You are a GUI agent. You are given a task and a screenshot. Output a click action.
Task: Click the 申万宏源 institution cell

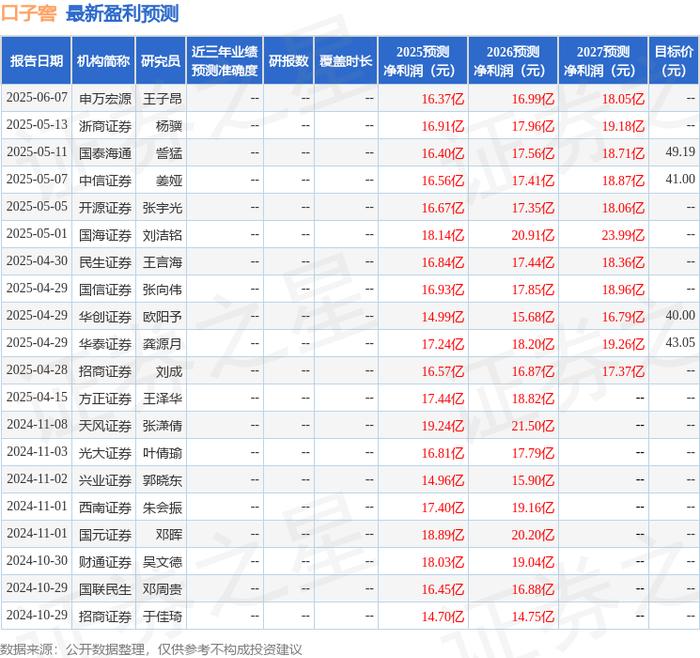click(x=105, y=99)
